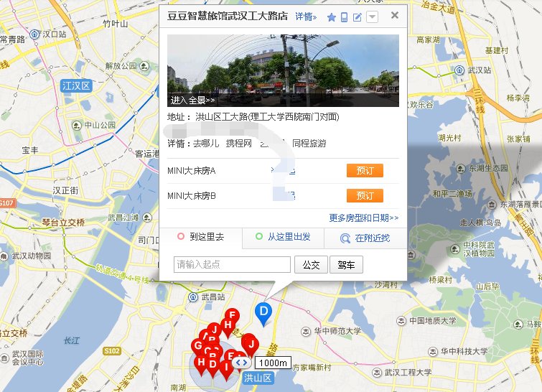Click the 武汉工程大学 university icon

(x=376, y=373)
